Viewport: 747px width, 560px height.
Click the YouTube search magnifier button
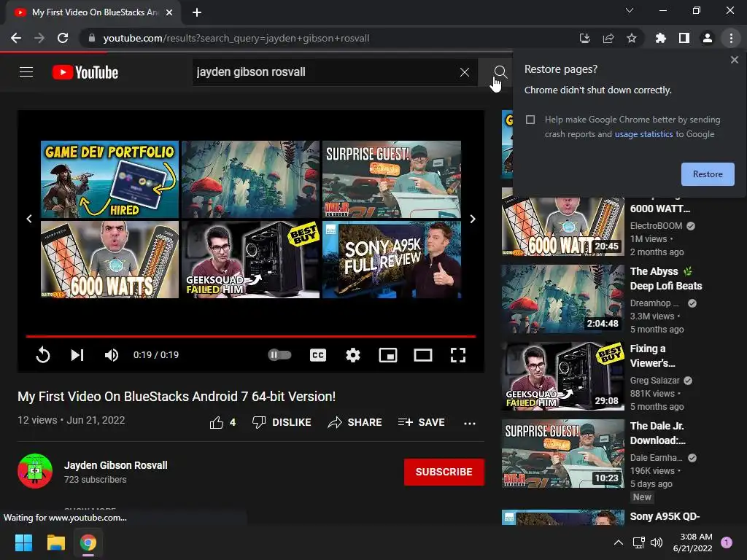click(x=500, y=72)
